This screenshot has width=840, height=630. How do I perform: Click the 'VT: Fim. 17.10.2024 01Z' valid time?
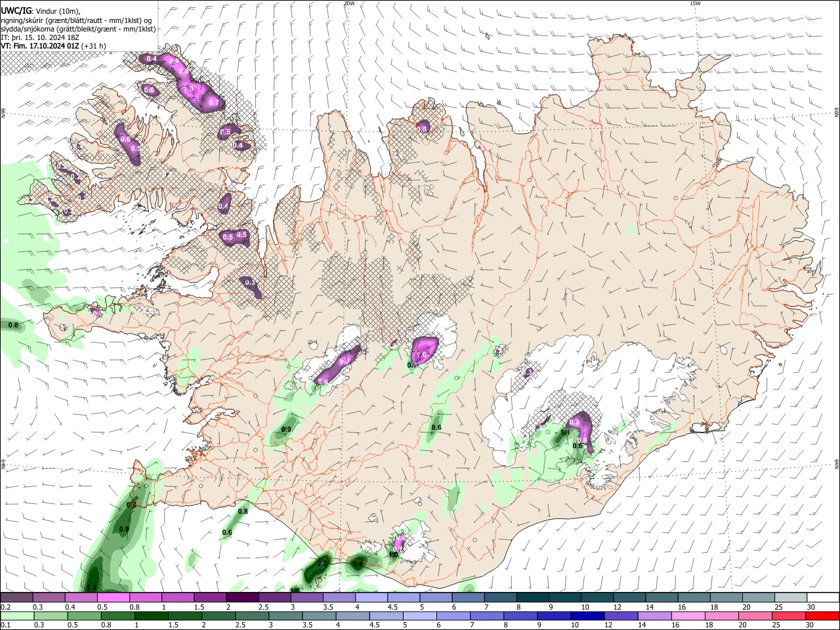pyautogui.click(x=40, y=46)
